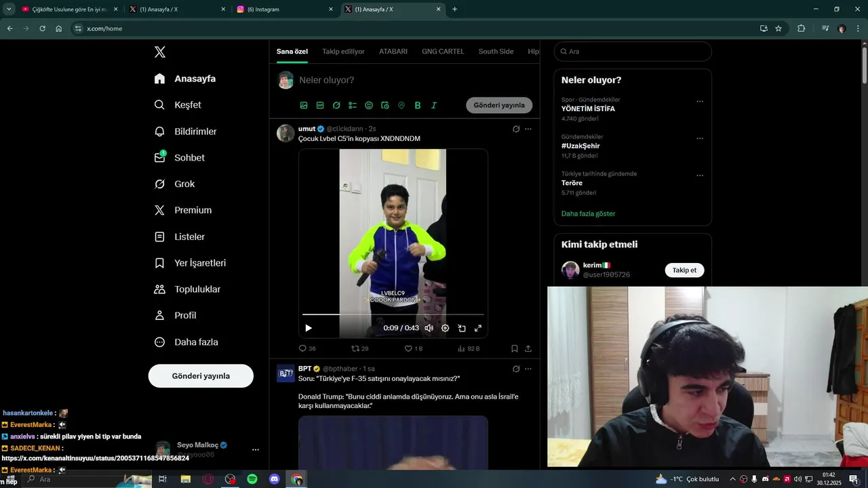Expand Daha fazla menu in sidebar
868x488 pixels.
186,342
